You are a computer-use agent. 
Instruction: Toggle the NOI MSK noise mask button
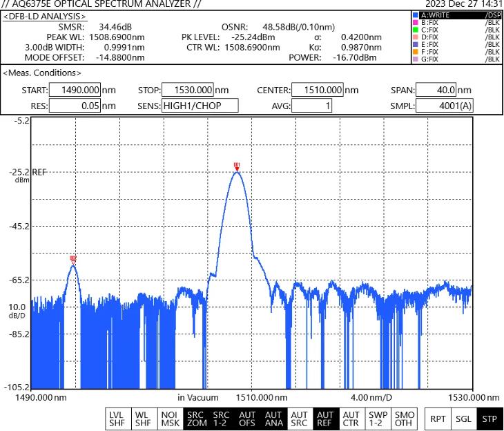point(168,419)
